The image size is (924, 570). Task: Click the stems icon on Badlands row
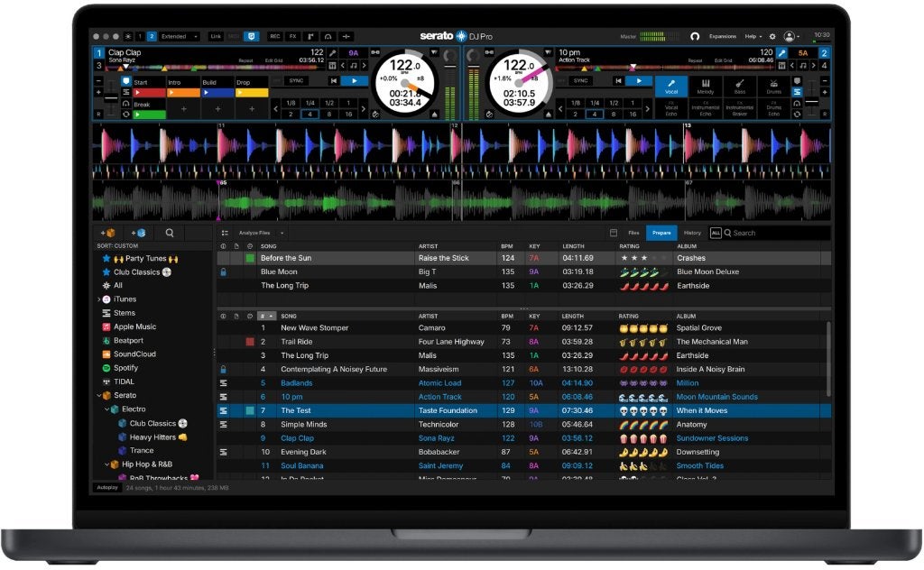click(x=224, y=383)
